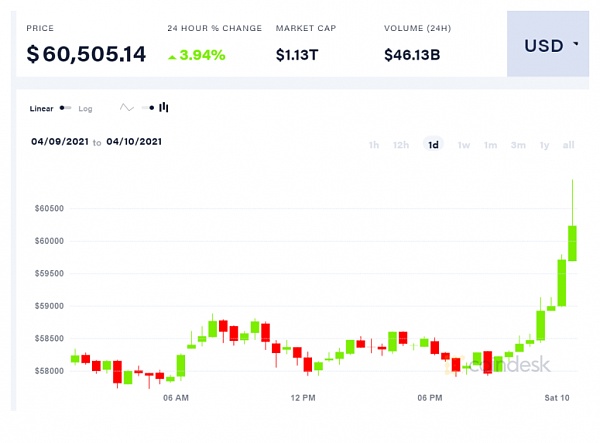Click the green up-arrow change indicator

(x=172, y=57)
